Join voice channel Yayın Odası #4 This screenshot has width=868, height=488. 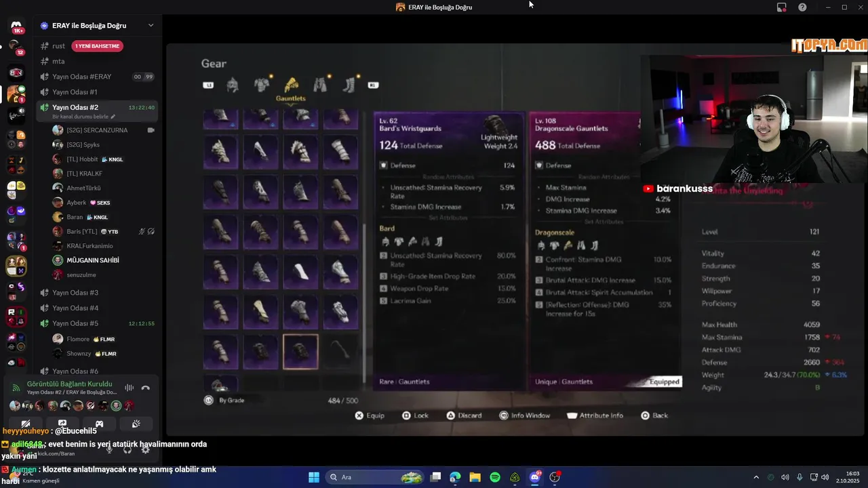click(97, 308)
